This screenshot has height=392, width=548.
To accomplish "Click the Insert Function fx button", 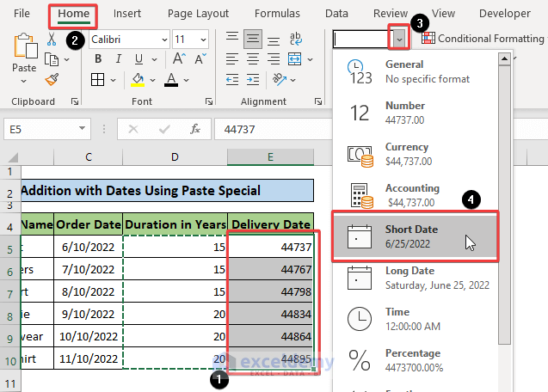I will (195, 129).
